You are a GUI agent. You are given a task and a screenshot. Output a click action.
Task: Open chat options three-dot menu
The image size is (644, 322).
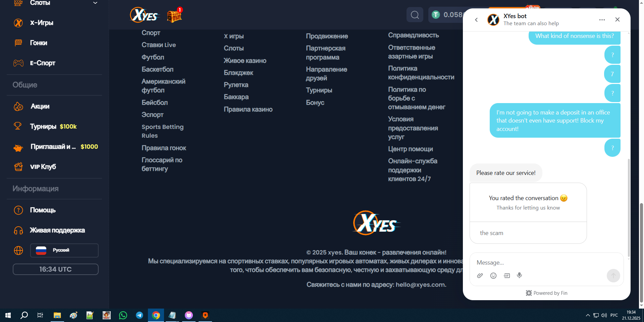pos(602,20)
